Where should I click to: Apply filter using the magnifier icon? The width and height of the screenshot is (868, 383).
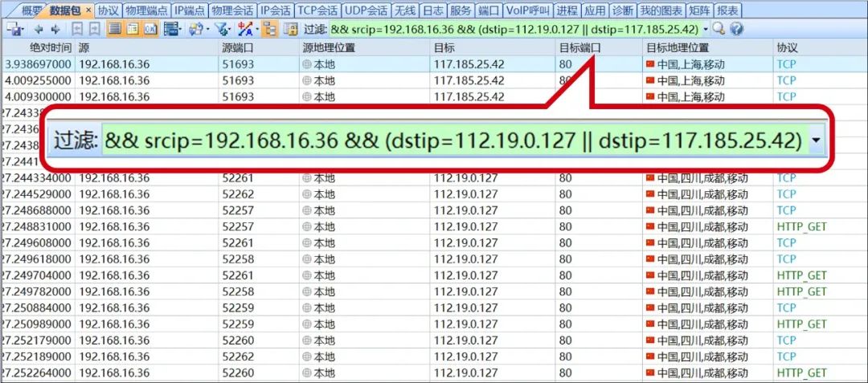(718, 29)
